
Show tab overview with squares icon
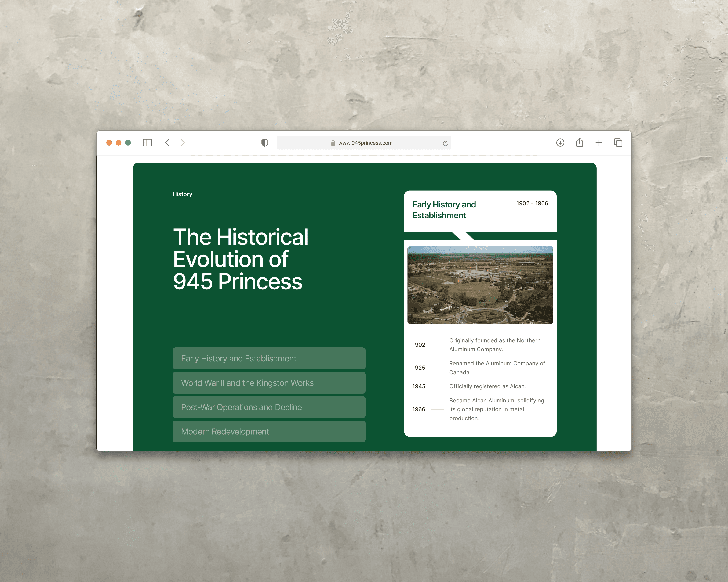click(x=618, y=143)
